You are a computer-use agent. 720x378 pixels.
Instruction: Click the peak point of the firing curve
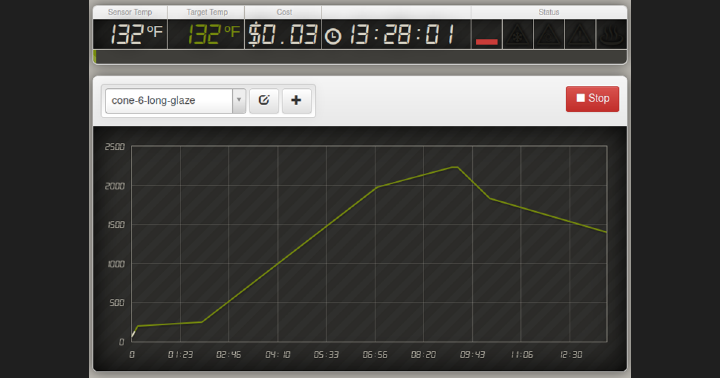coord(455,167)
